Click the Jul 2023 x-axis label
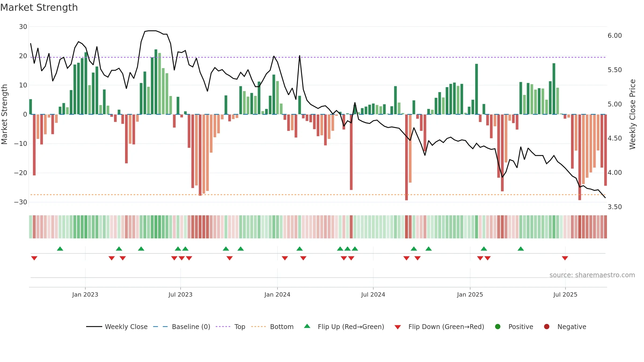 pos(180,294)
